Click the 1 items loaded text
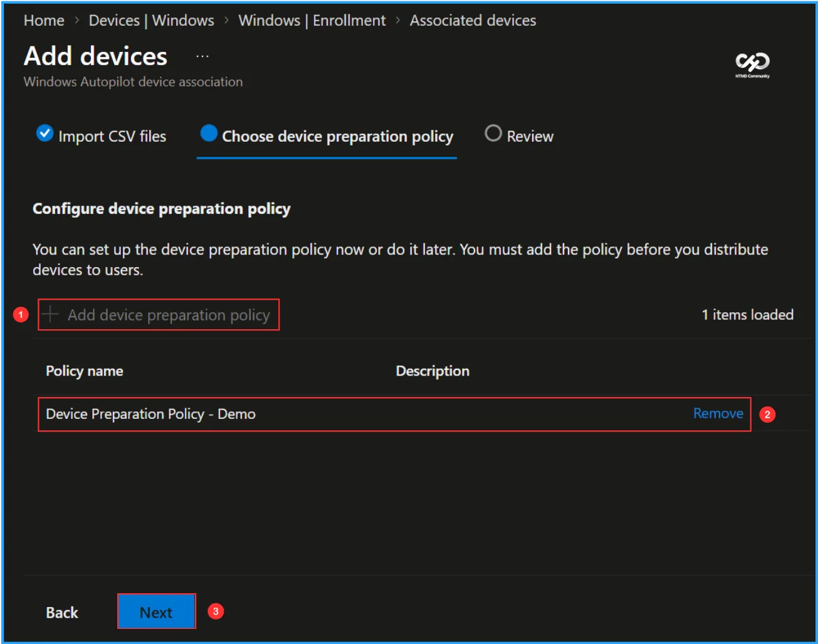Screen dimensions: 818x644 747,315
